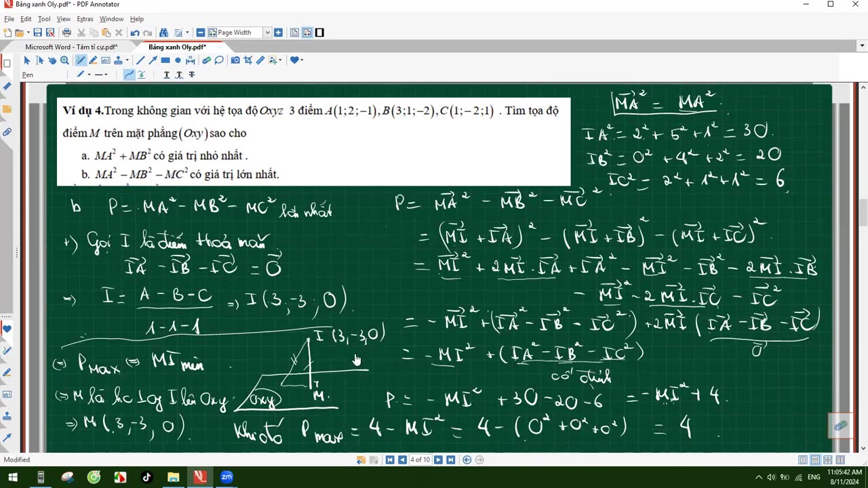
Task: Choose the Select Text tool
Action: (39, 60)
